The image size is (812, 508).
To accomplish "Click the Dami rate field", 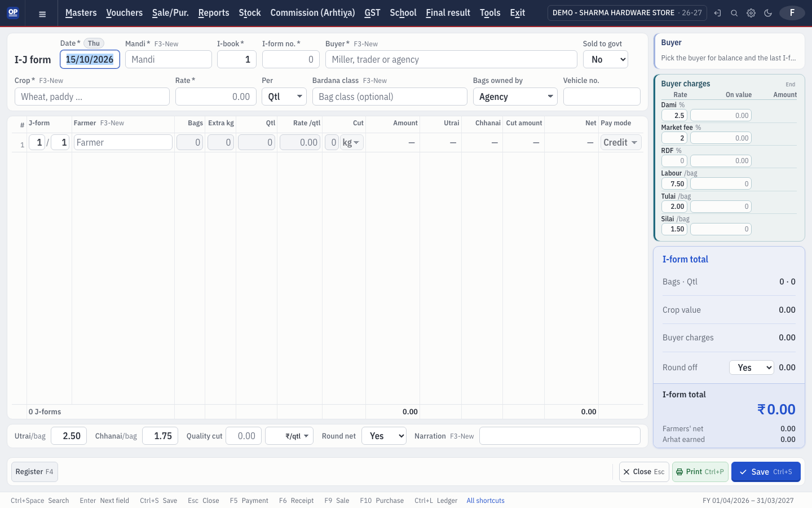I will pyautogui.click(x=674, y=115).
